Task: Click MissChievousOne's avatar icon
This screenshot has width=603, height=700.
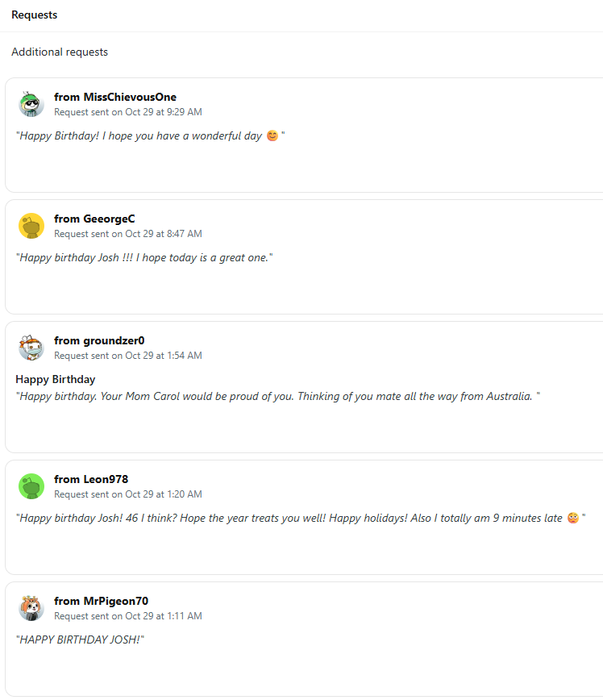Action: (x=31, y=104)
